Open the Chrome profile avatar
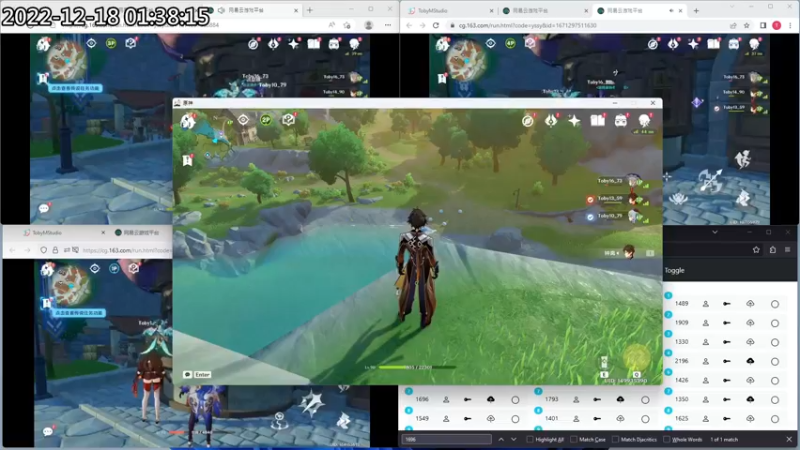This screenshot has height=450, width=800. pos(777,25)
